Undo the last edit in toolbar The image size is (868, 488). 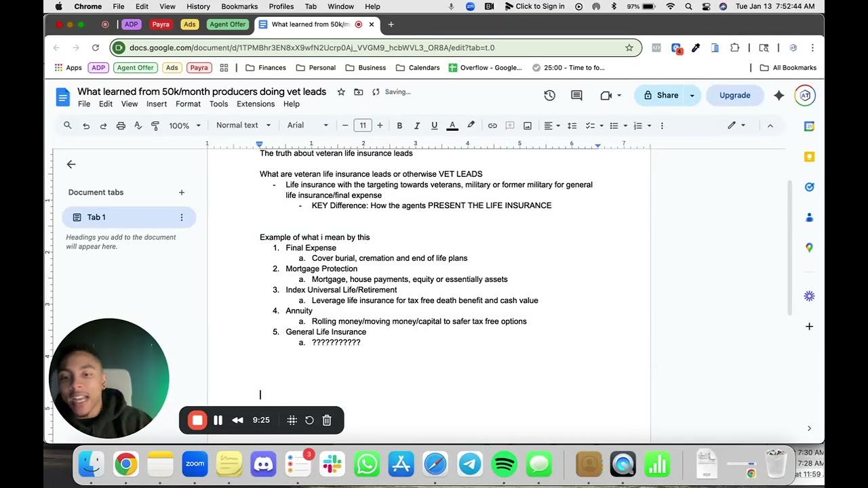[86, 125]
